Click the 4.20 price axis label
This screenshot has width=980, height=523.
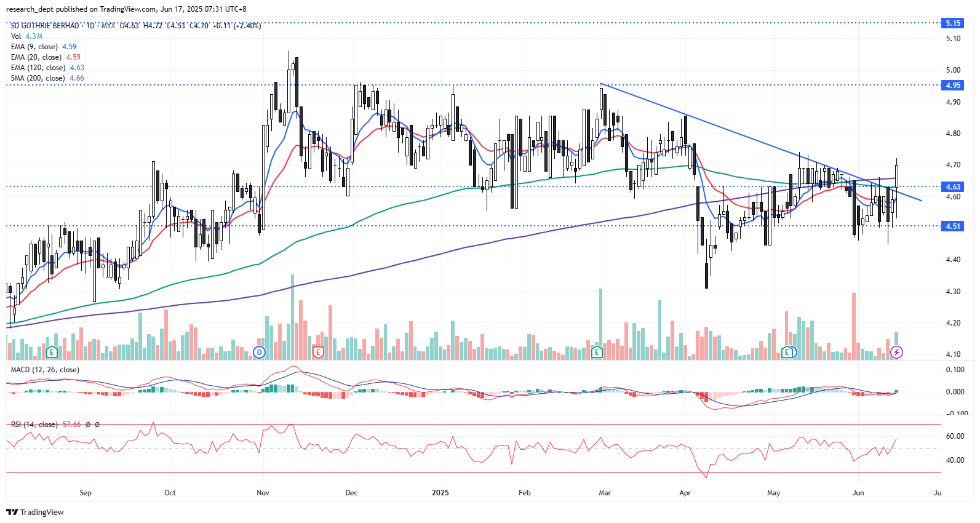coord(953,323)
